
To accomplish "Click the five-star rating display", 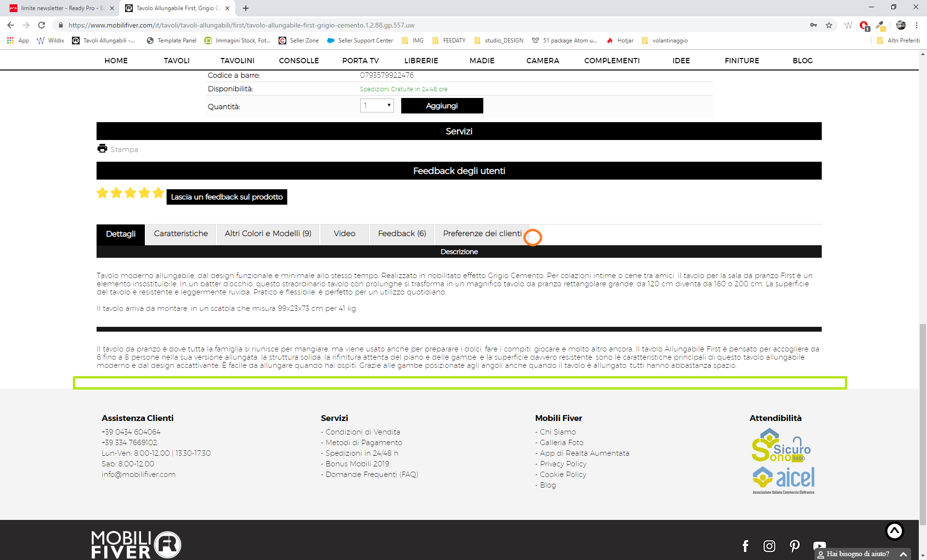I will coord(130,193).
